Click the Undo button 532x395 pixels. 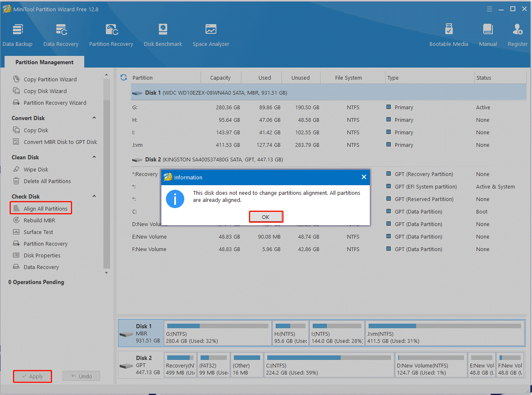tap(81, 376)
